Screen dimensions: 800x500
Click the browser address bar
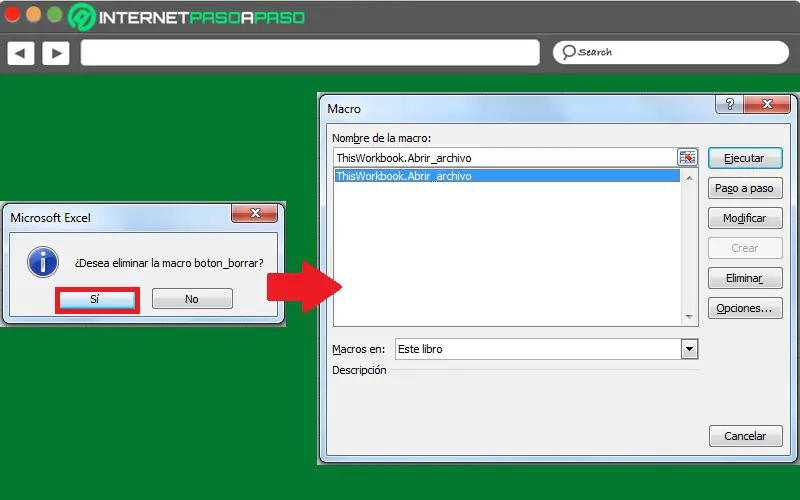pyautogui.click(x=310, y=53)
